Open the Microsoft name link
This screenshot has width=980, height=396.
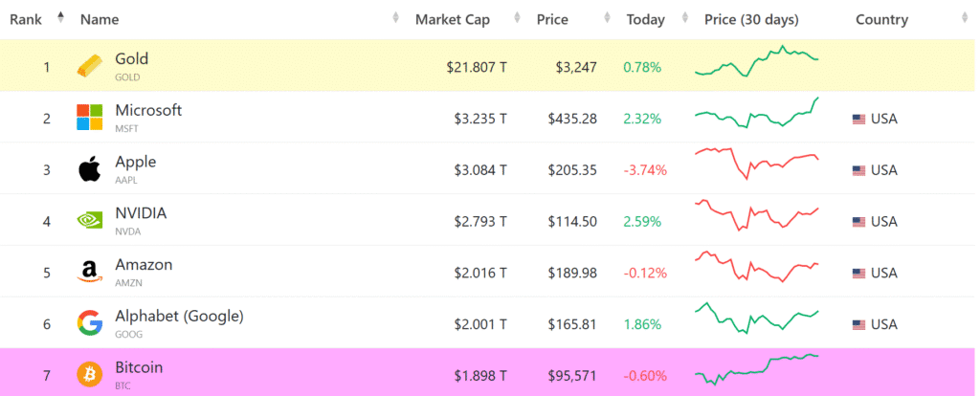point(148,110)
